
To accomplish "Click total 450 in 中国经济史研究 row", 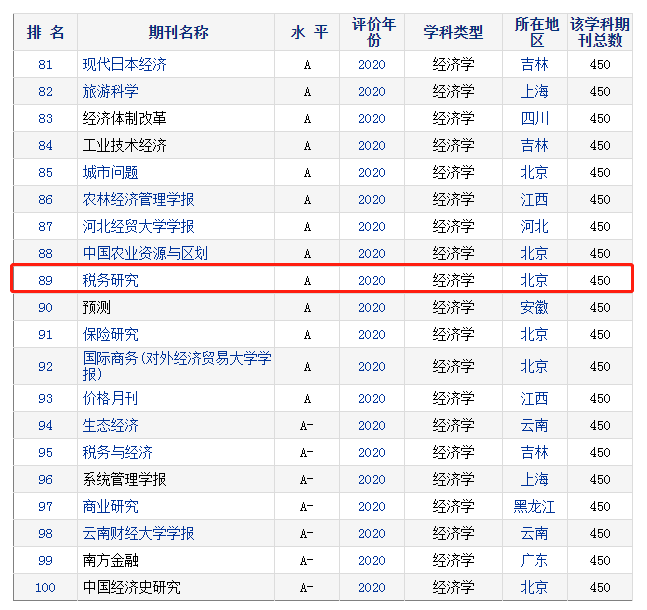I will pyautogui.click(x=600, y=587).
